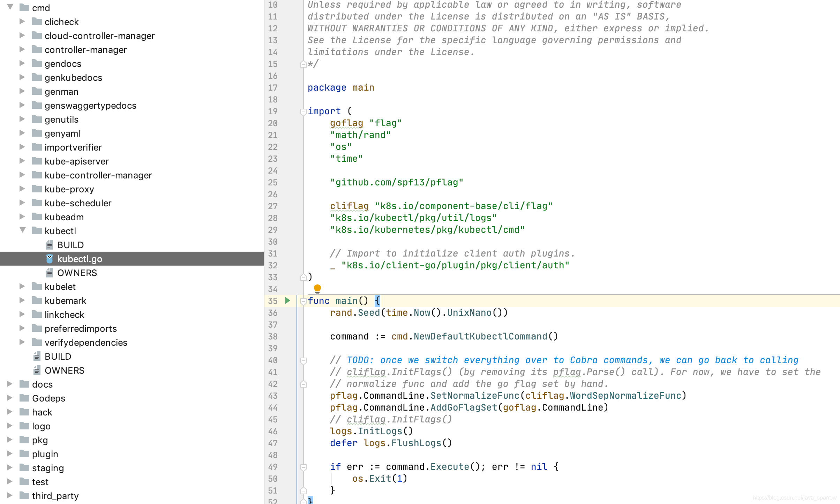This screenshot has width=840, height=504.
Task: Click the staging folder icon
Action: (24, 468)
